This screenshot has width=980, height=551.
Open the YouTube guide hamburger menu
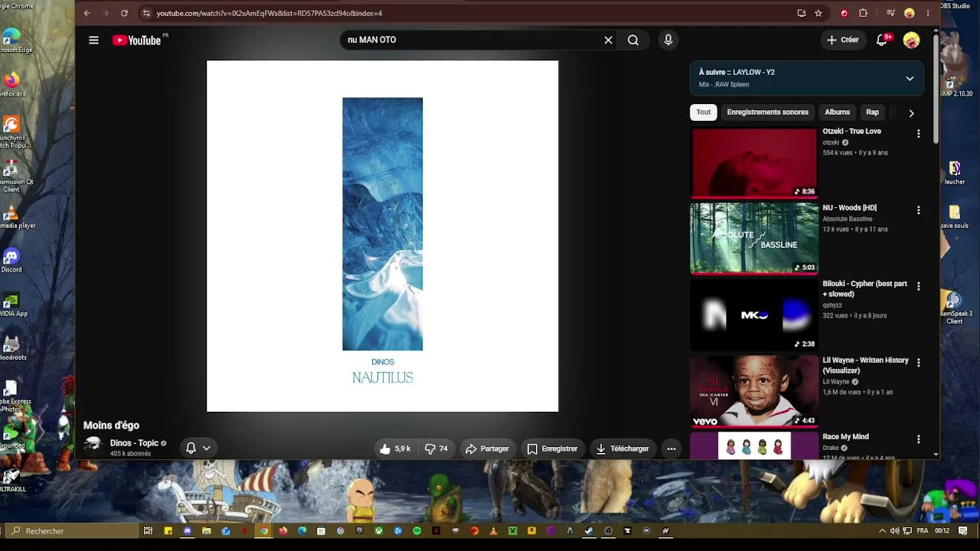click(93, 40)
